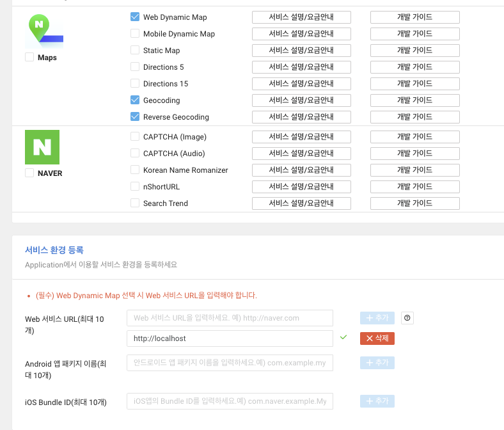This screenshot has height=430, width=504.
Task: Select all NAVER services checkbox
Action: (29, 173)
